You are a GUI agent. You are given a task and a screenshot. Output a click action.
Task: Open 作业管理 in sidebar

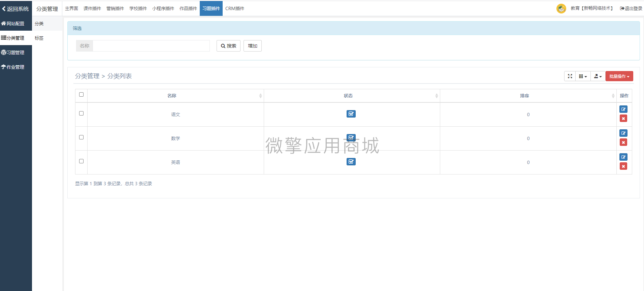point(16,67)
